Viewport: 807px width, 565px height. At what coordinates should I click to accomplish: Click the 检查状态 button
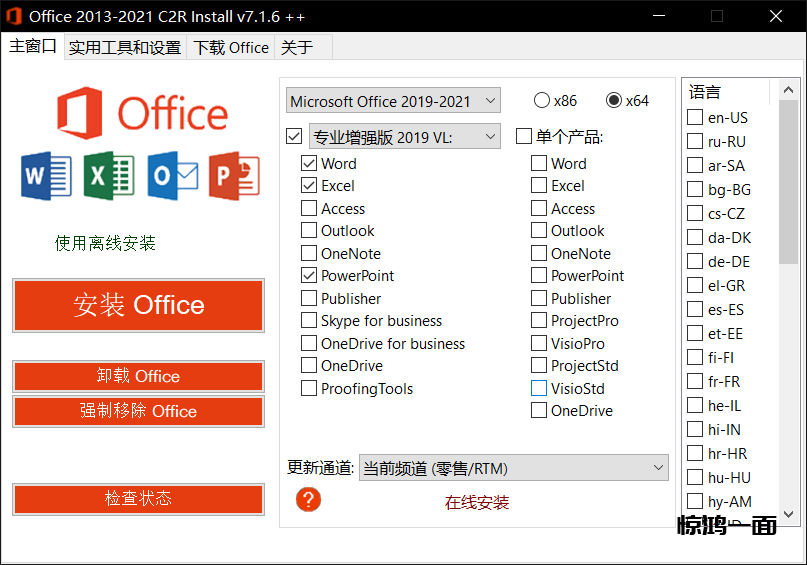click(x=139, y=498)
